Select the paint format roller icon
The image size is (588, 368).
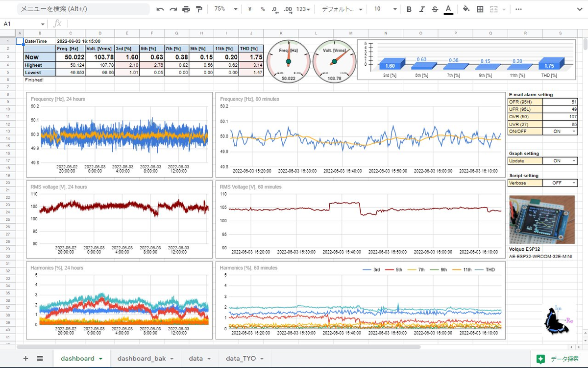(199, 9)
